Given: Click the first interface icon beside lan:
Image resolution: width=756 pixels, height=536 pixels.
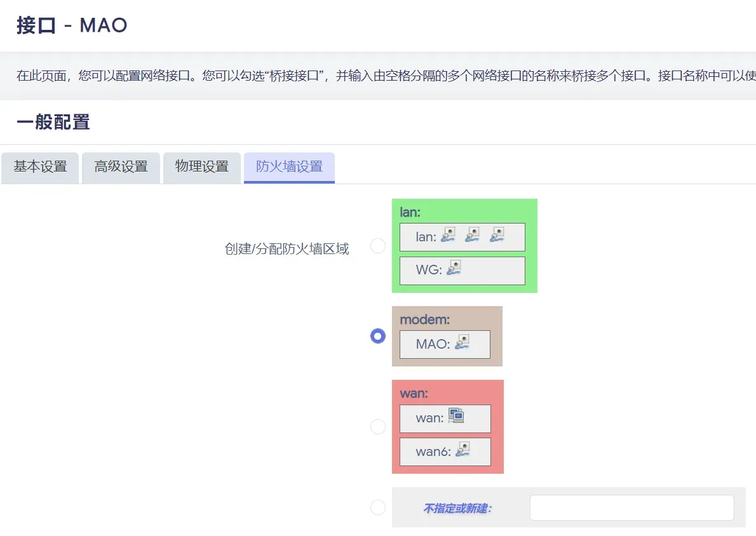Looking at the screenshot, I should 448,235.
